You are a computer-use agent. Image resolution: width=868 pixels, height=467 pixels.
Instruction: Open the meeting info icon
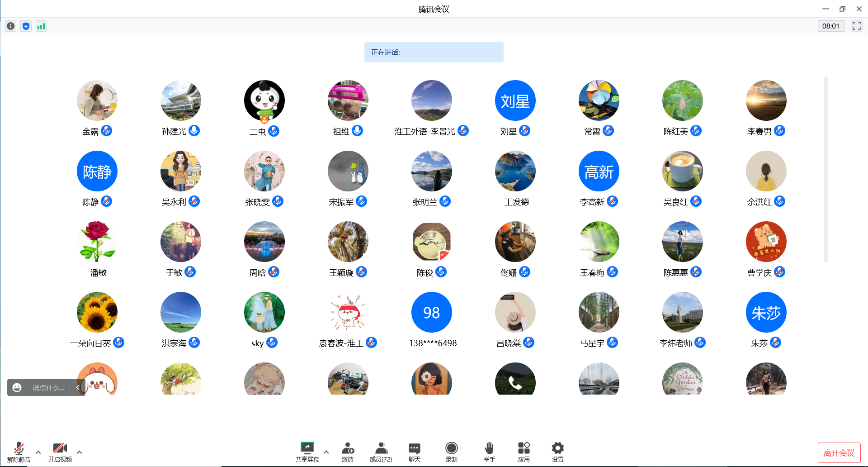pyautogui.click(x=10, y=26)
